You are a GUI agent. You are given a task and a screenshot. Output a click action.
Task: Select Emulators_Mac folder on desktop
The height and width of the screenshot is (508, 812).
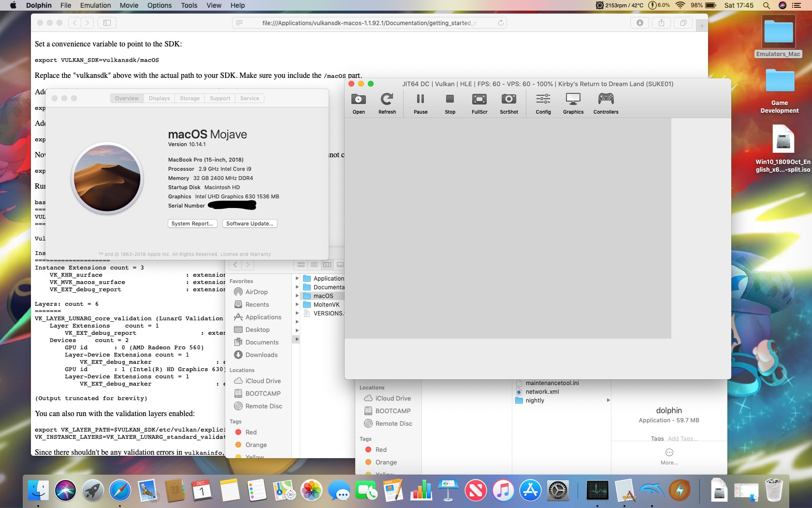(779, 37)
